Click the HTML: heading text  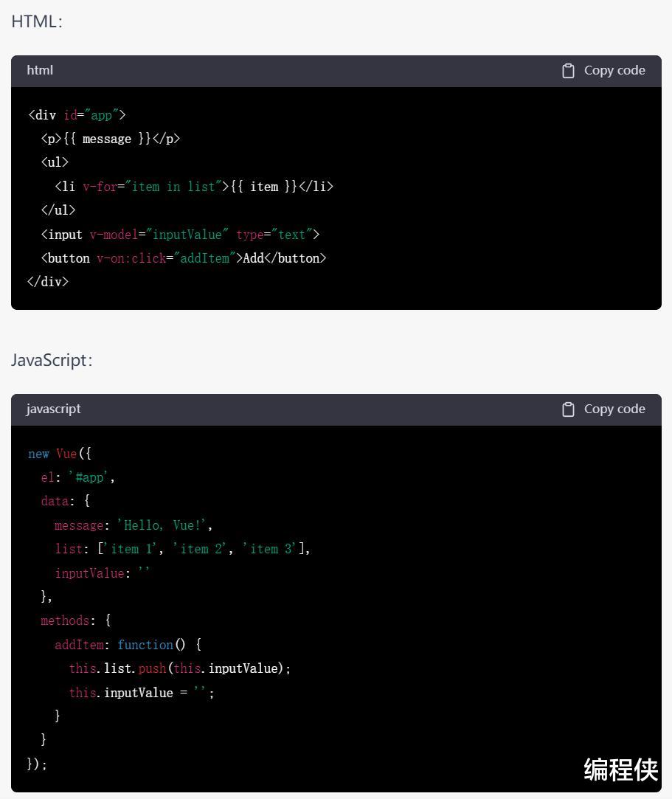coord(37,21)
